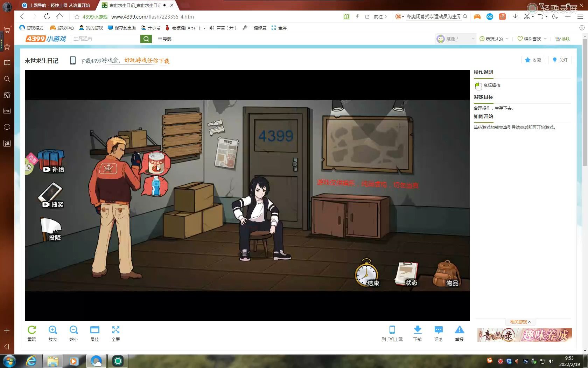The height and width of the screenshot is (368, 588).
Task: Select the canned food item bubble
Action: pos(156,163)
